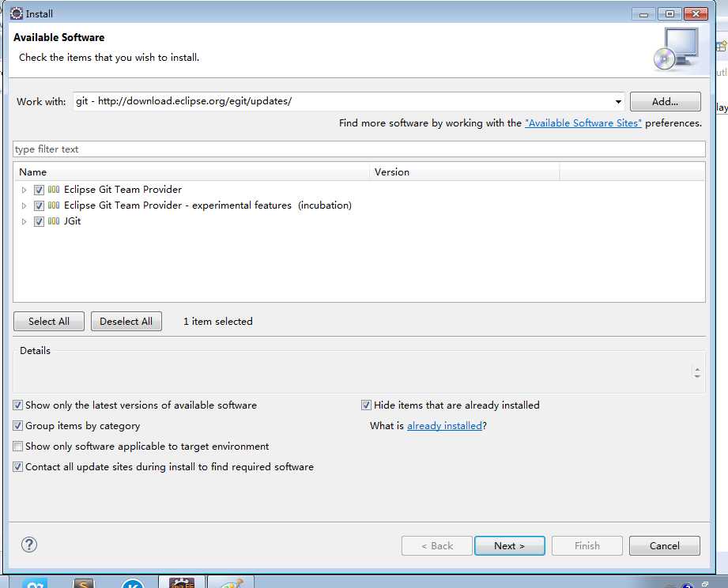Click the Eclipse Git Team Provider category icon
This screenshot has width=728, height=588.
tap(54, 190)
